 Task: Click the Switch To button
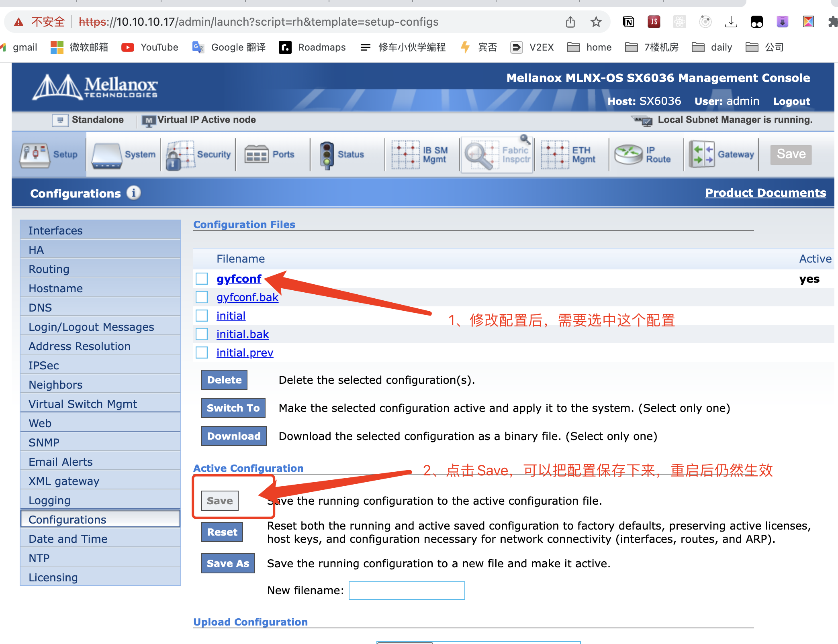233,408
